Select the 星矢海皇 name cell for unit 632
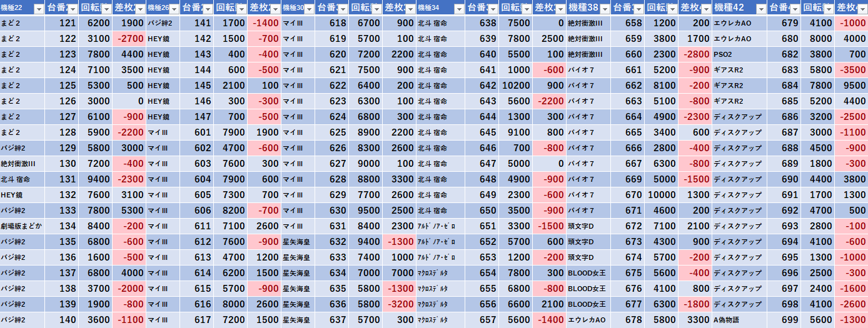Screen dimensions: 868x328 click(x=298, y=242)
